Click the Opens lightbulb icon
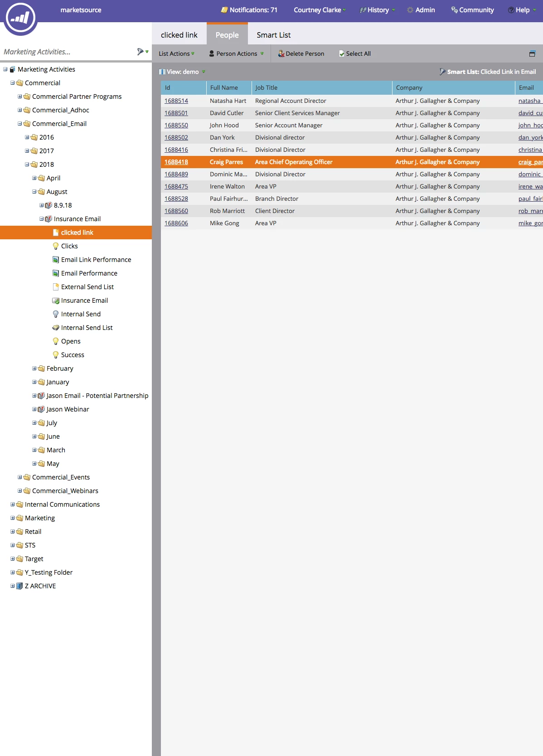The height and width of the screenshot is (756, 543). pos(56,341)
